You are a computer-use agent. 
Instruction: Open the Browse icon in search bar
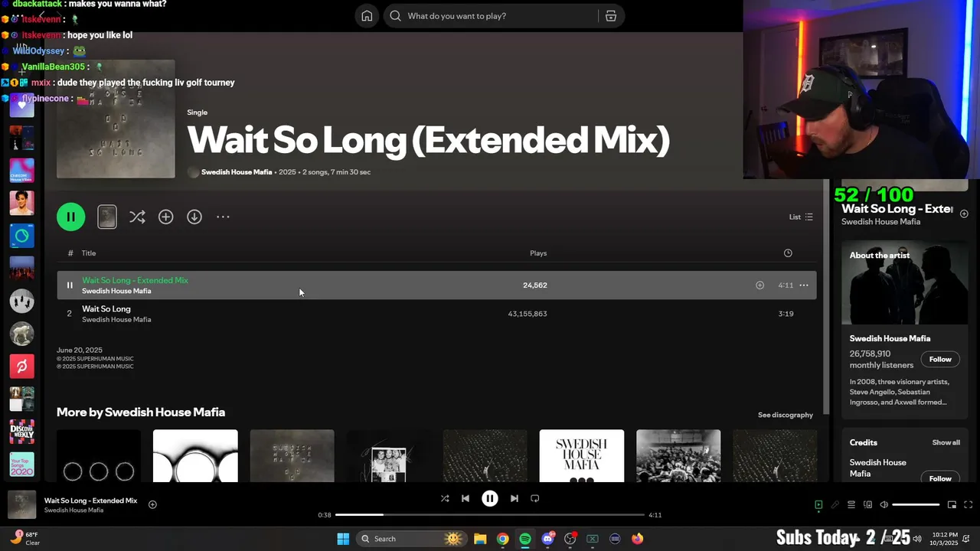610,16
